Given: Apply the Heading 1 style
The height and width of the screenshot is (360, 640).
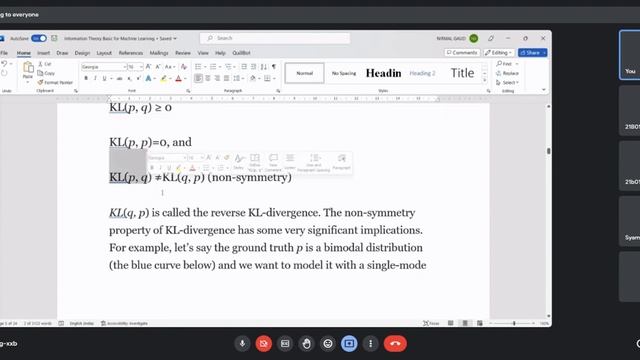Looking at the screenshot, I should 383,73.
